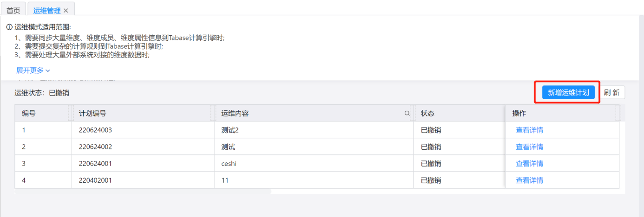This screenshot has width=644, height=217.
Task: Open 查看详情 for plan 220402001
Action: pos(529,180)
